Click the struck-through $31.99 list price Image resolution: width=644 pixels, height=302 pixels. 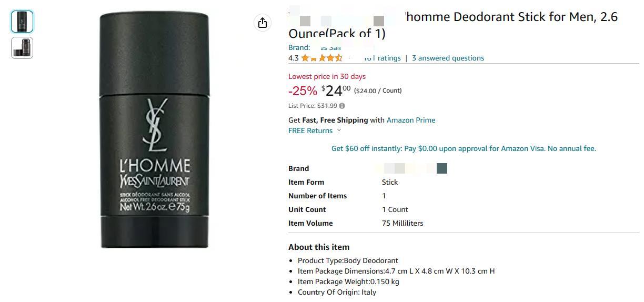(327, 106)
